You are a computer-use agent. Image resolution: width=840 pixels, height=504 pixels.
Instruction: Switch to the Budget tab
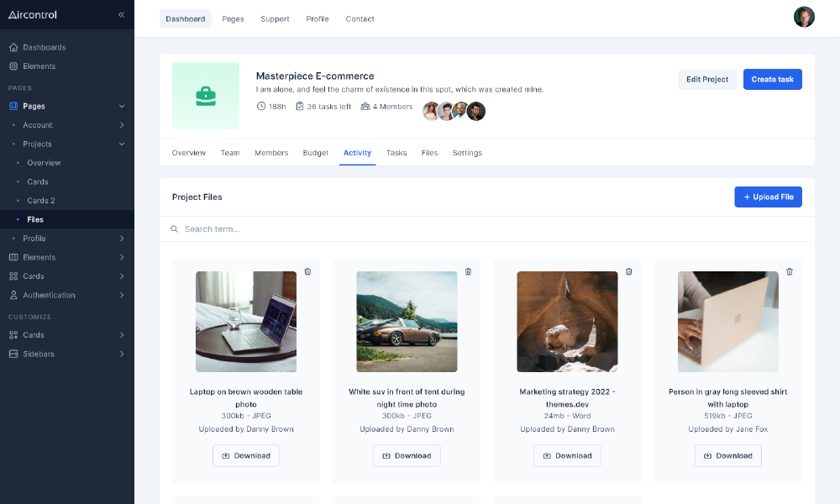[x=316, y=153]
